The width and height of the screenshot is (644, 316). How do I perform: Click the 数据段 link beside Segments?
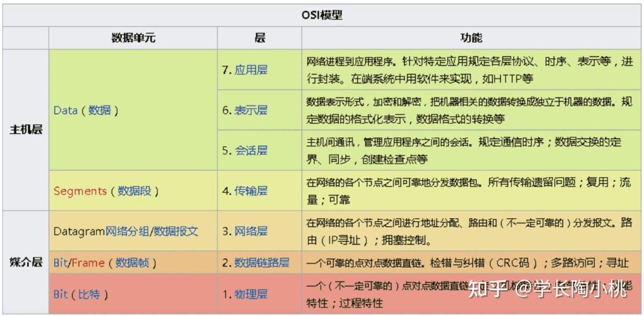[135, 191]
